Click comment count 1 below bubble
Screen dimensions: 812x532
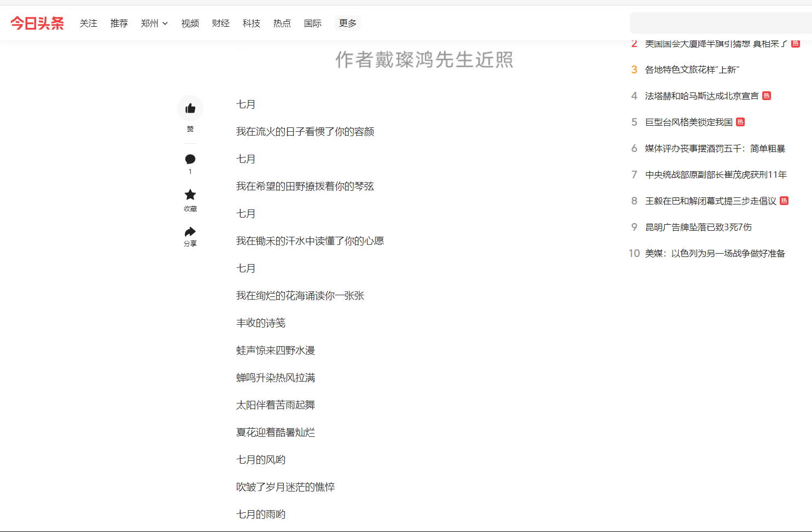190,172
